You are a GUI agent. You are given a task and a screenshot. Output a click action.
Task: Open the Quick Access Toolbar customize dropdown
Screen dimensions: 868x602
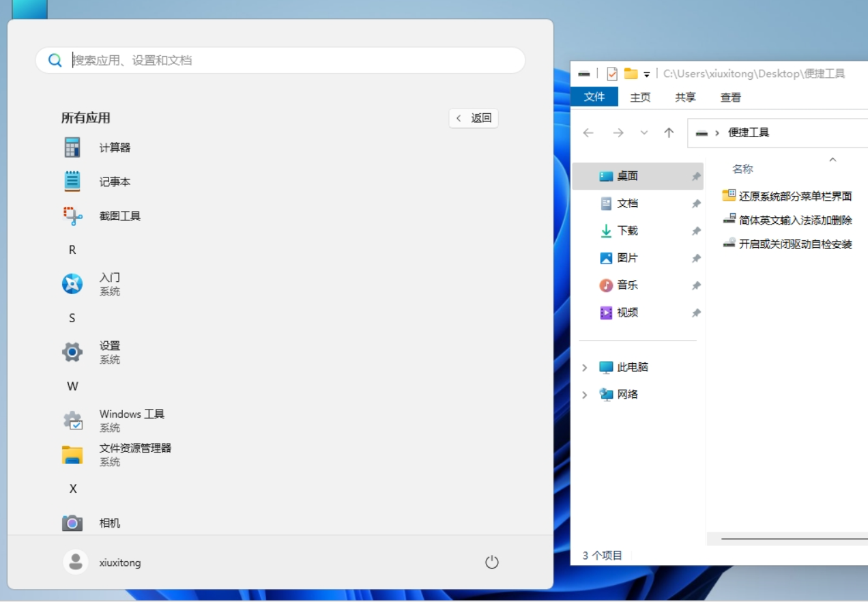646,74
